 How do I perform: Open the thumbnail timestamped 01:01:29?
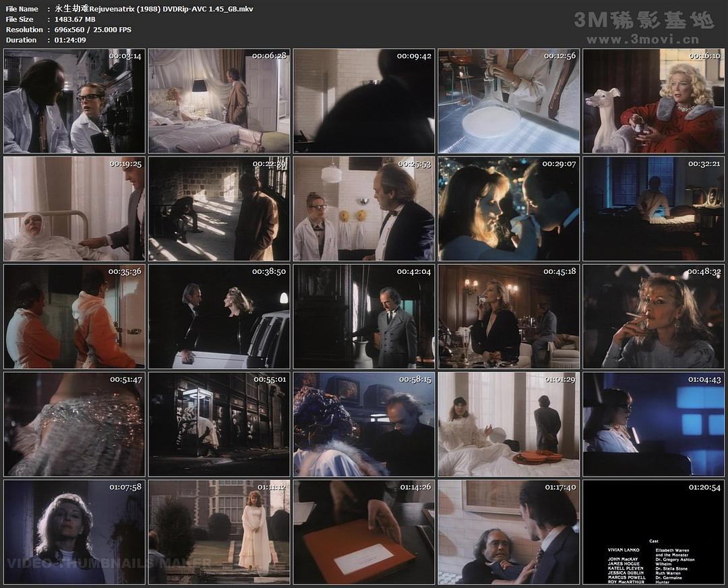pos(508,424)
